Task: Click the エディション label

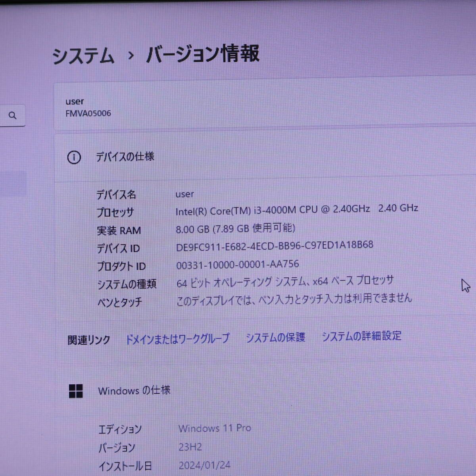Action: (x=120, y=429)
